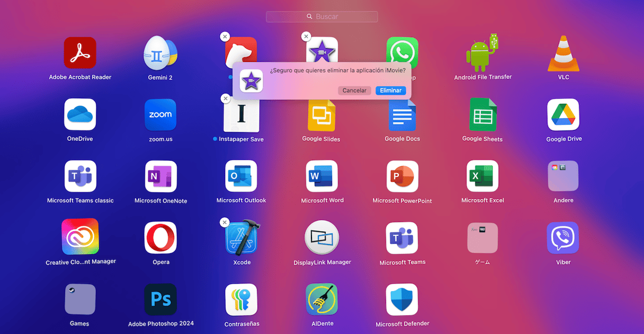
Task: Open the ゲーム folder
Action: click(482, 238)
